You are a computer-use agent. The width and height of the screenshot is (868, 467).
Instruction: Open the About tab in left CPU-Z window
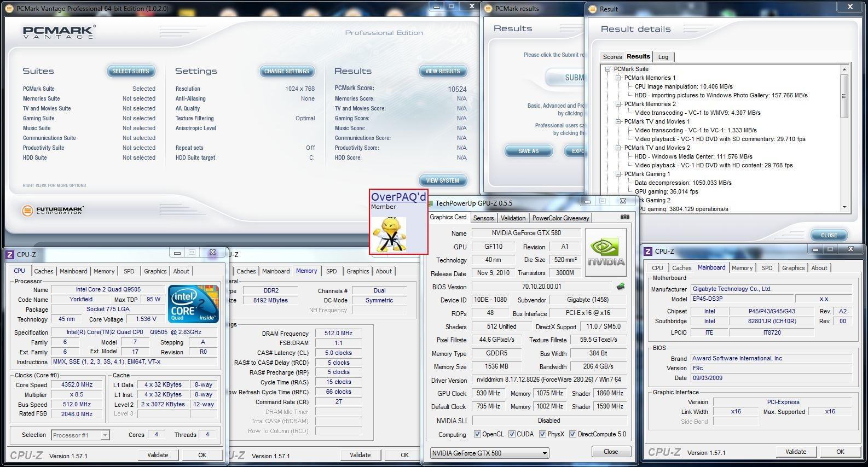pyautogui.click(x=181, y=271)
